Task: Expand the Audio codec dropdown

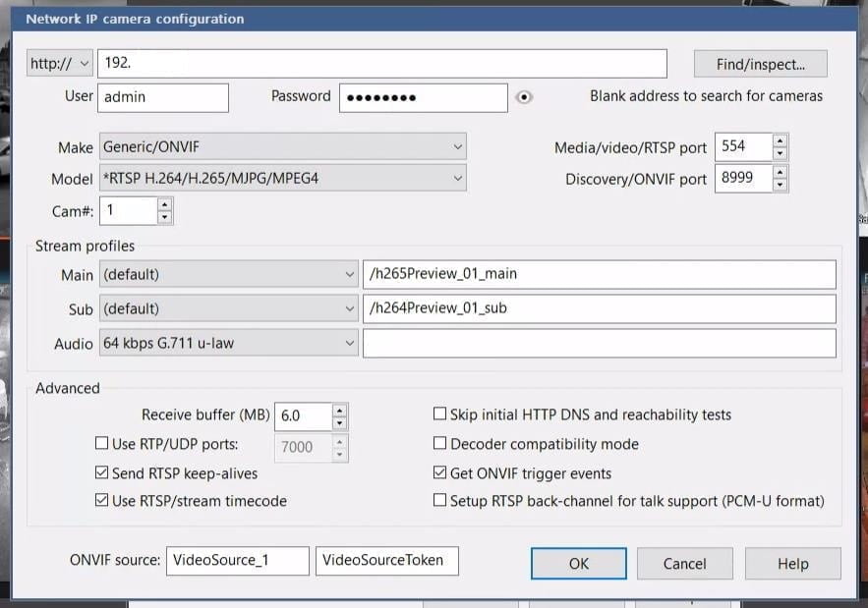Action: click(x=229, y=344)
